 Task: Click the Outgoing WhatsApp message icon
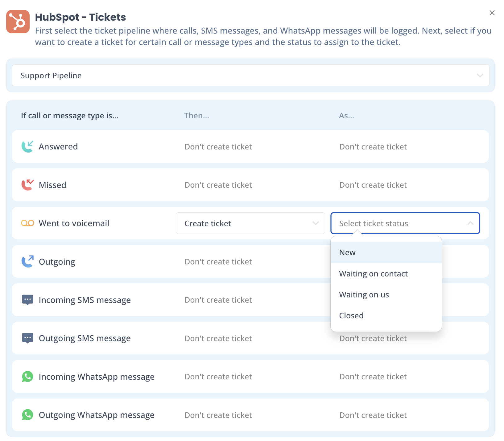27,415
